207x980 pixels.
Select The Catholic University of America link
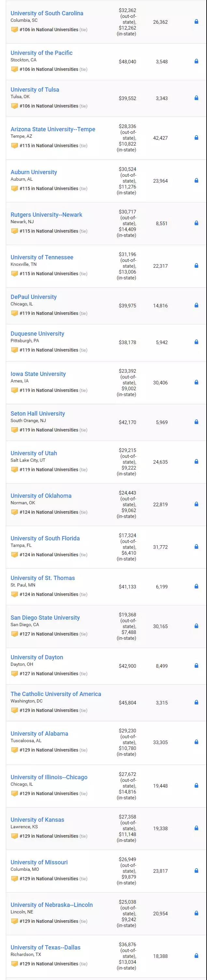point(56,694)
